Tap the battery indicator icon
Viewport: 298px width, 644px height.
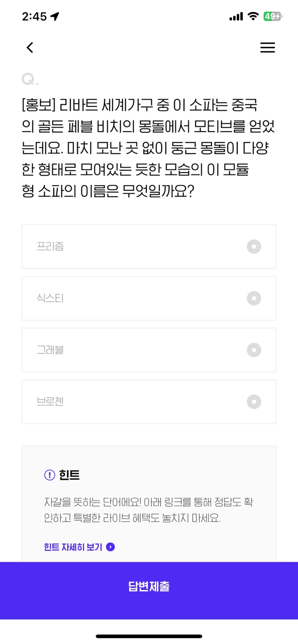tap(272, 17)
